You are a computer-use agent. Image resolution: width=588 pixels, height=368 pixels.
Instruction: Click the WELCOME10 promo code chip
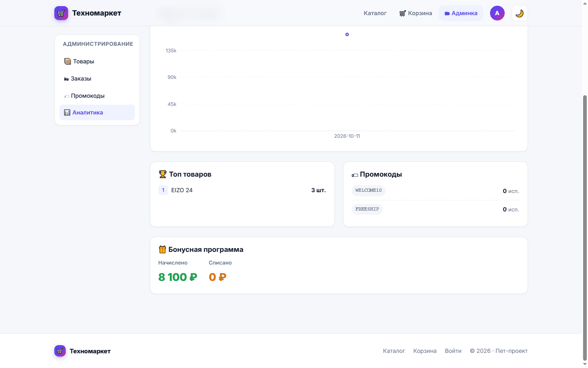[x=369, y=191]
